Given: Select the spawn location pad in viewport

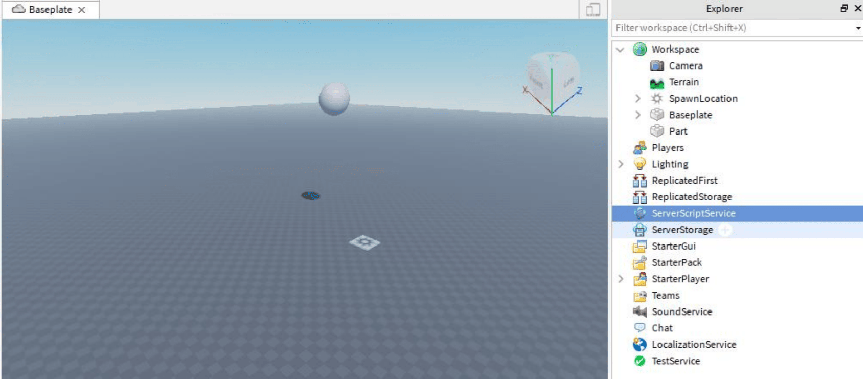Looking at the screenshot, I should [x=364, y=242].
